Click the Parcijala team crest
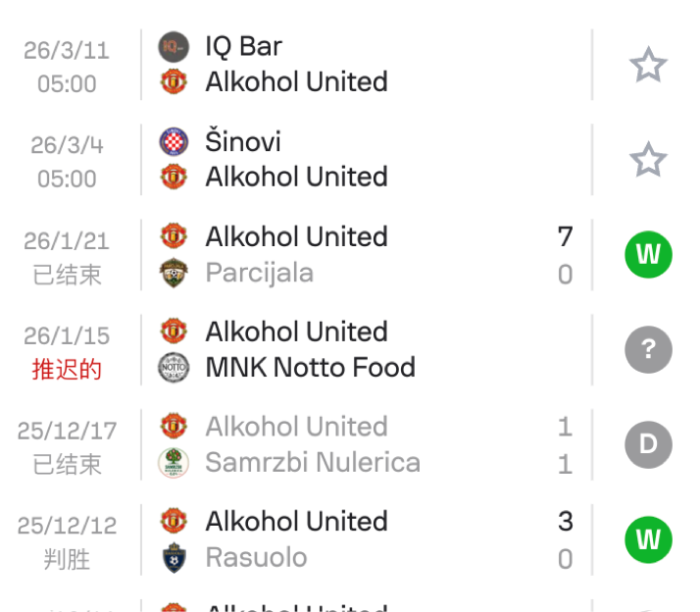 (x=174, y=273)
